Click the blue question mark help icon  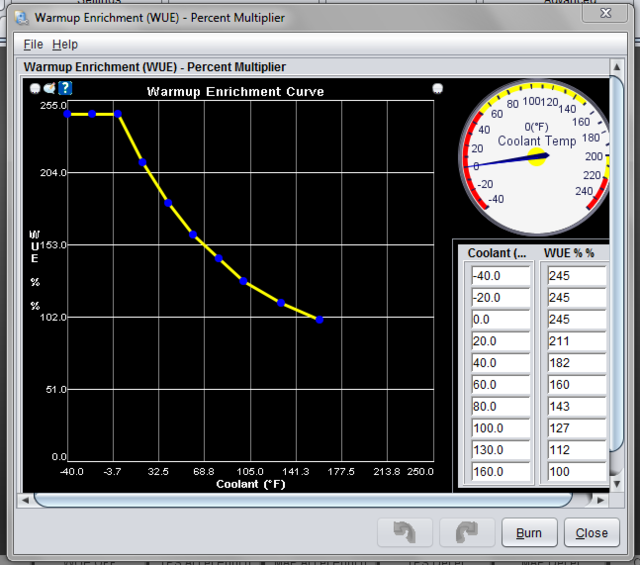click(65, 88)
